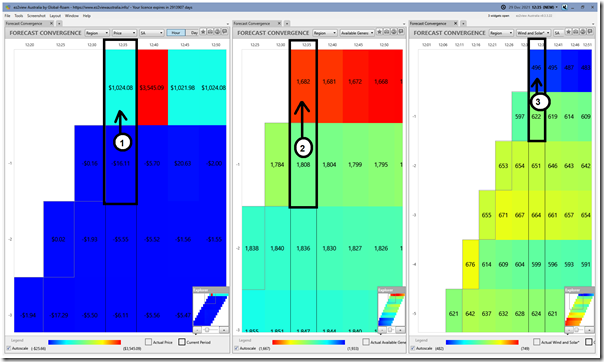Enable the Actual Price checkbox

(x=148, y=342)
